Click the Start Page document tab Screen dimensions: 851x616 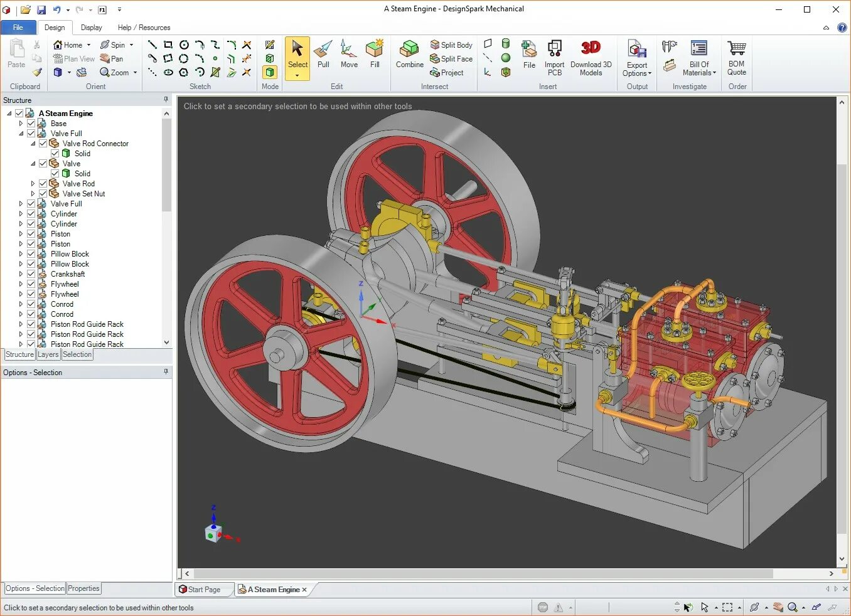point(203,589)
